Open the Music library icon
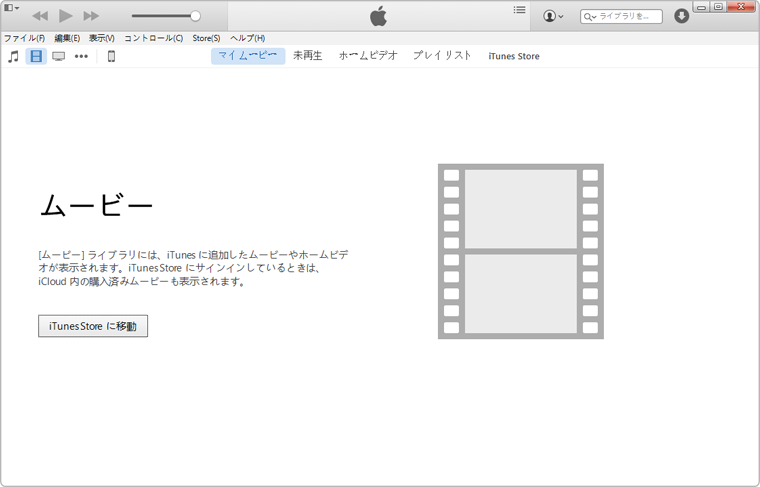The width and height of the screenshot is (760, 487). [x=14, y=56]
